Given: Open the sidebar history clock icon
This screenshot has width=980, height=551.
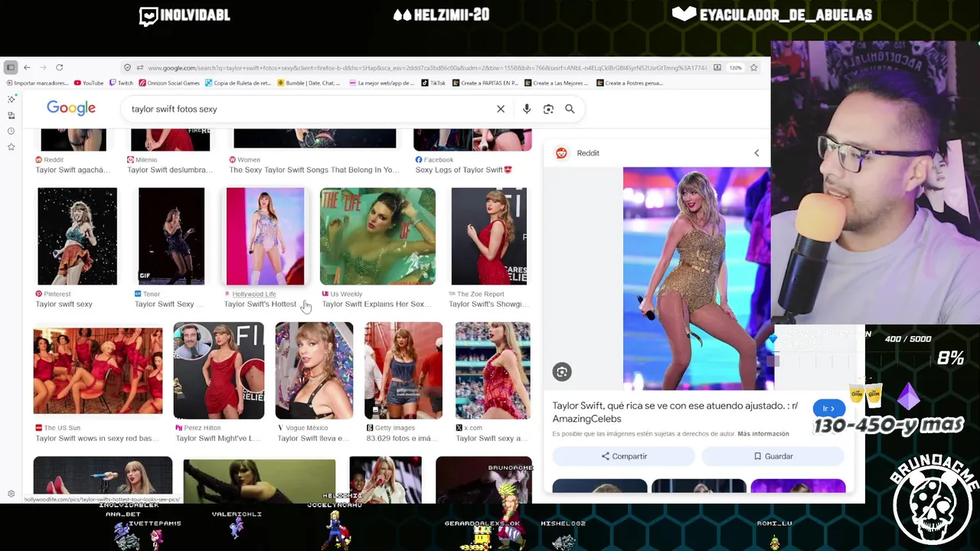Looking at the screenshot, I should pos(11,131).
